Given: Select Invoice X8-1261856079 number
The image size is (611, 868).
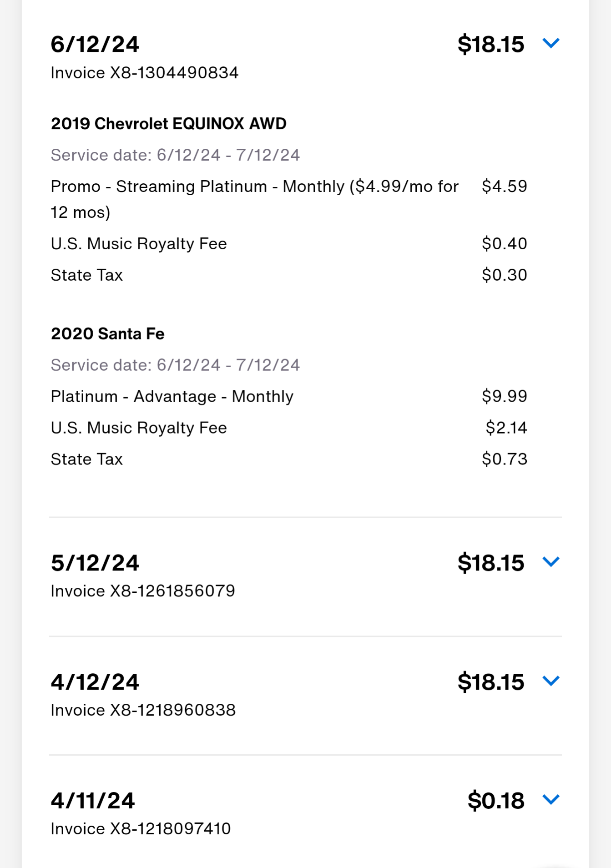Looking at the screenshot, I should (143, 591).
